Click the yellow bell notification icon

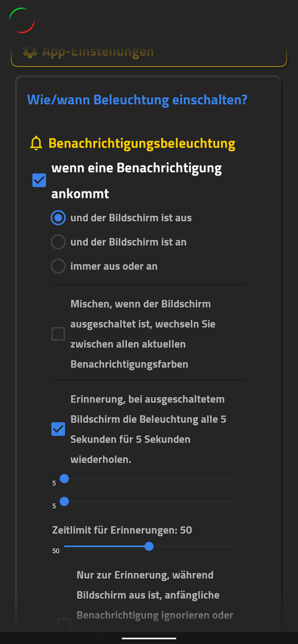tap(36, 143)
